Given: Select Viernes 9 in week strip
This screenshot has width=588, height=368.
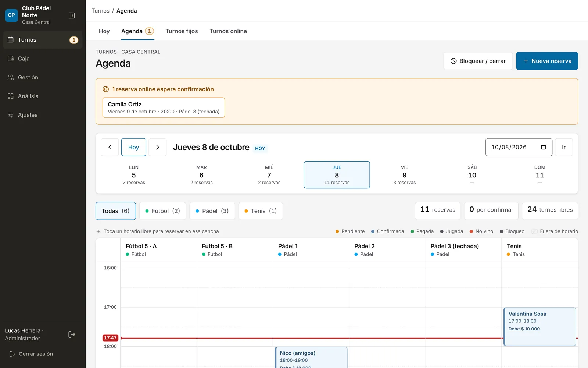Looking at the screenshot, I should [404, 175].
